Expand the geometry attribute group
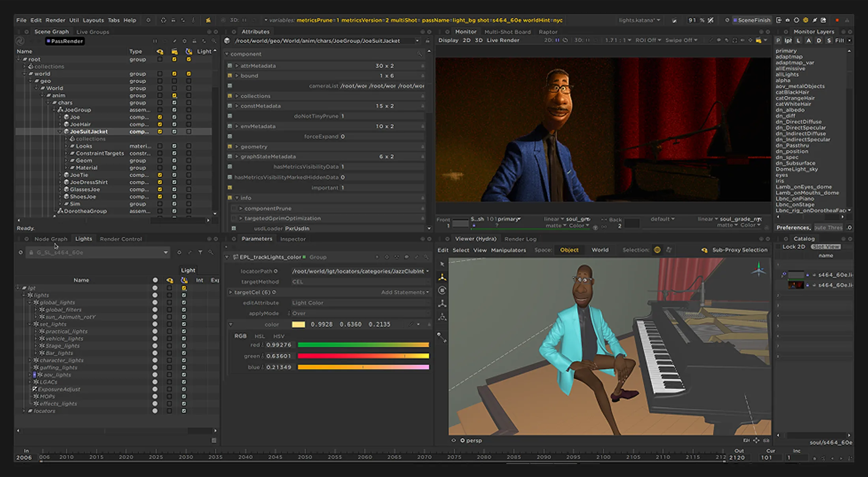 click(237, 147)
